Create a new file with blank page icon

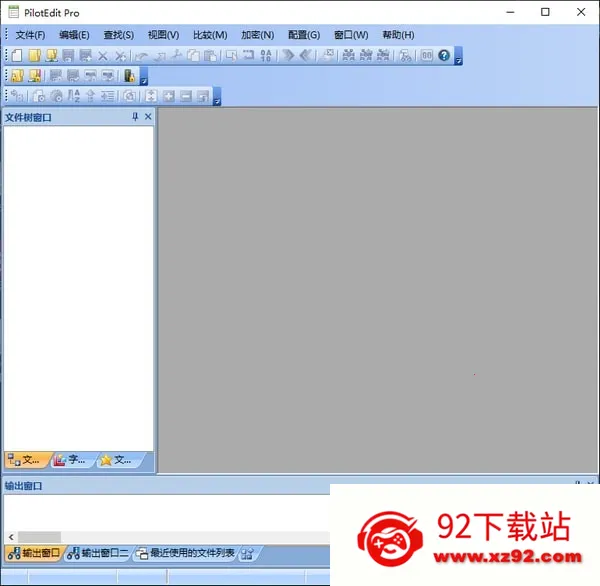click(16, 55)
